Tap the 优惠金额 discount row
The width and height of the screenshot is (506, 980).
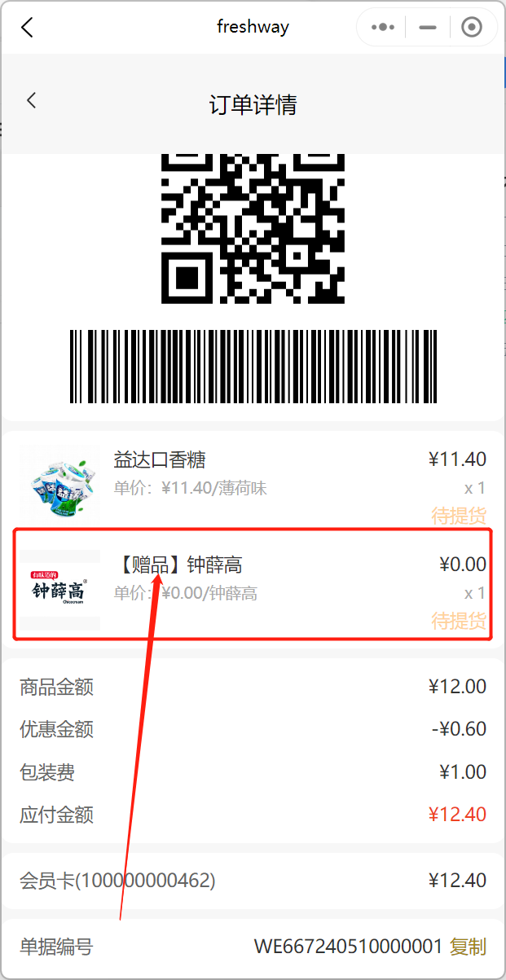pos(253,729)
